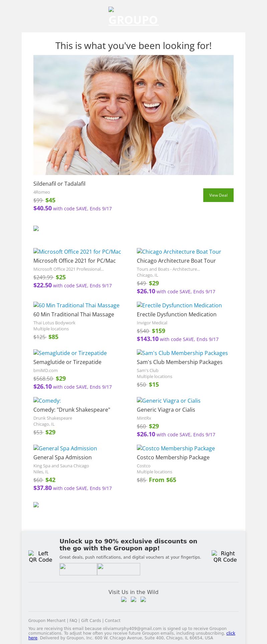Open the Contact footer link
The height and width of the screenshot is (644, 267).
click(112, 621)
